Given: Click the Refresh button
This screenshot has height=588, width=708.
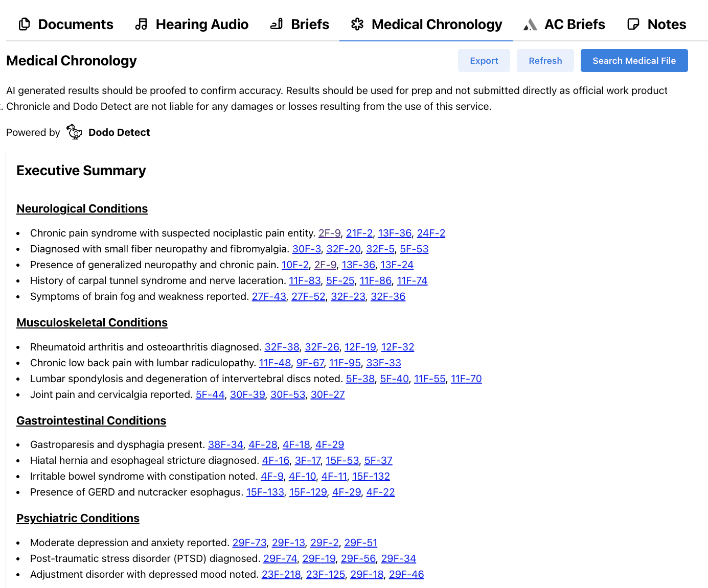Looking at the screenshot, I should pyautogui.click(x=545, y=60).
